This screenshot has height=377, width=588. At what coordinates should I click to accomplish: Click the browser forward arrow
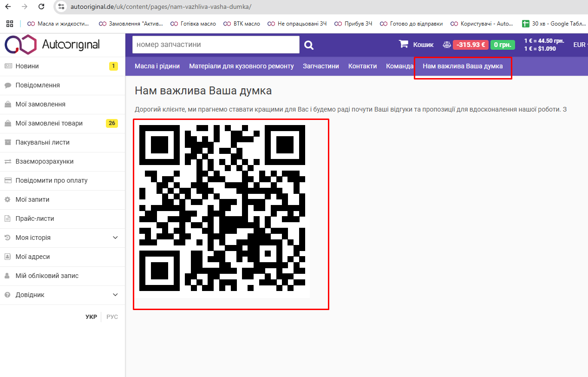tap(24, 7)
